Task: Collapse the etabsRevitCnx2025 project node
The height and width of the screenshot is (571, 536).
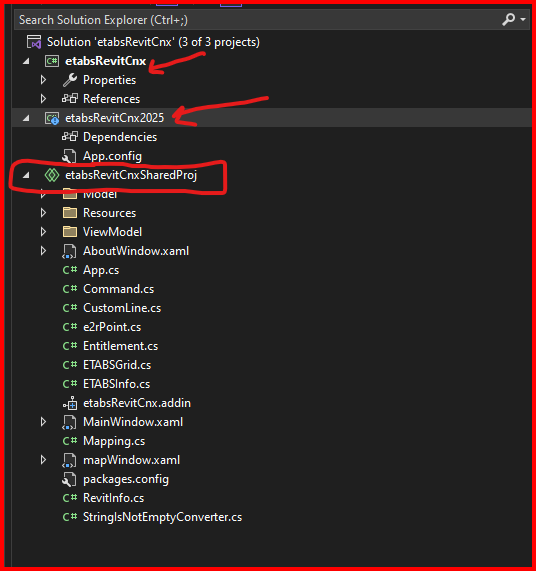Action: click(26, 118)
